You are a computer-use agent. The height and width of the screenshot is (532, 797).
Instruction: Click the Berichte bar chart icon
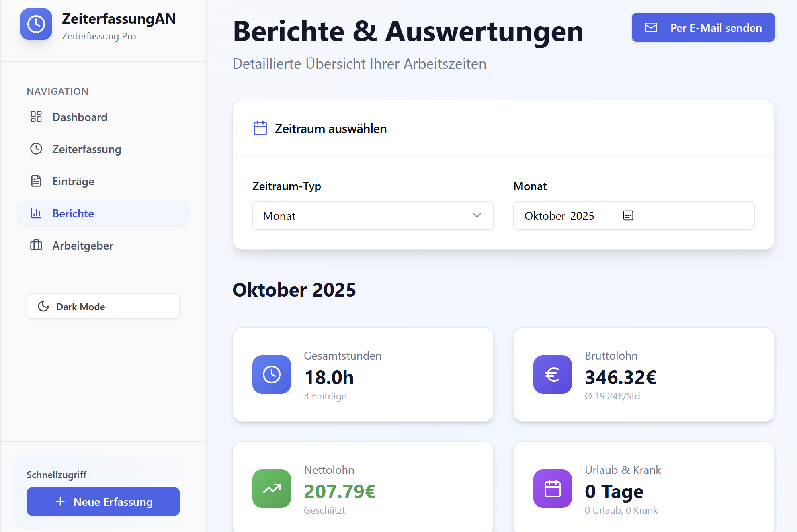pos(36,213)
